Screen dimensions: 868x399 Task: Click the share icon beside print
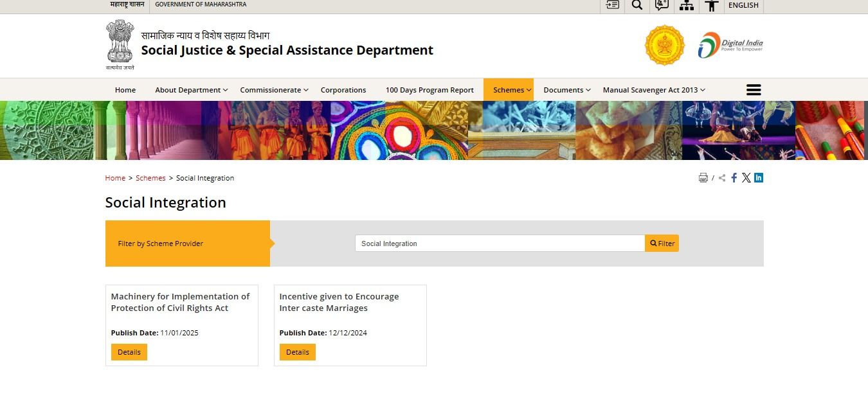pos(722,178)
